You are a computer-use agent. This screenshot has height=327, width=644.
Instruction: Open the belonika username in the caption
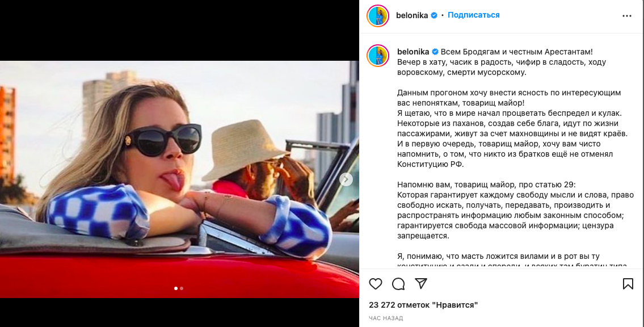(x=413, y=52)
